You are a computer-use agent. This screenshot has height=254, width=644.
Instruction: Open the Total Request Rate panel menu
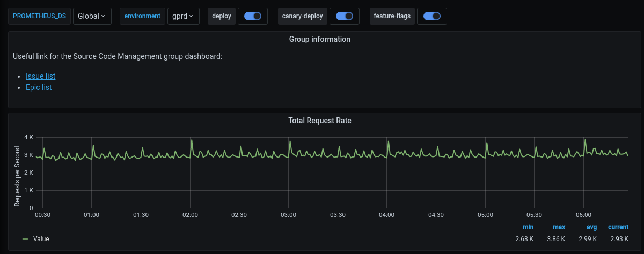pyautogui.click(x=319, y=121)
